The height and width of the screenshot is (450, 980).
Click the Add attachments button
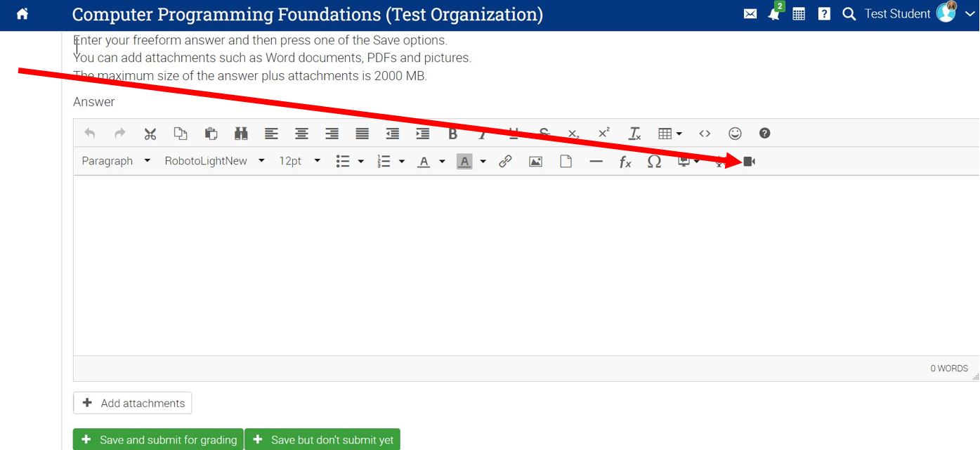133,403
